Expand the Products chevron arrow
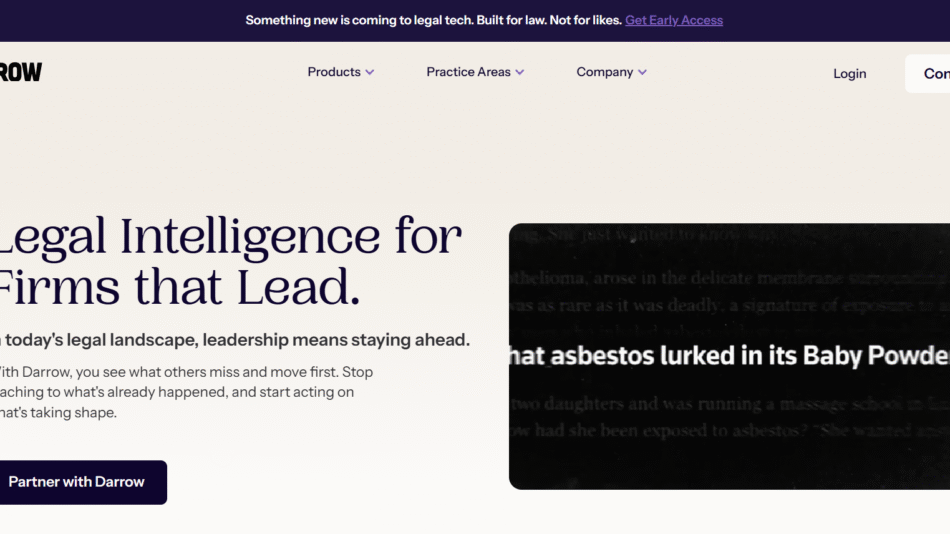 tap(370, 72)
